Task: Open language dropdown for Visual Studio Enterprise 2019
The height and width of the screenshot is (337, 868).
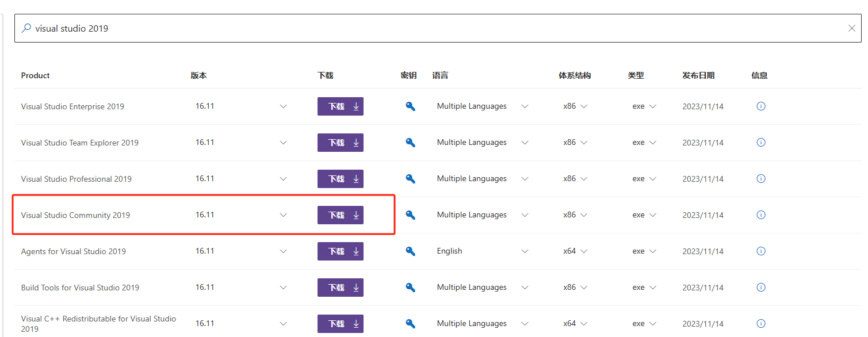Action: tap(525, 106)
